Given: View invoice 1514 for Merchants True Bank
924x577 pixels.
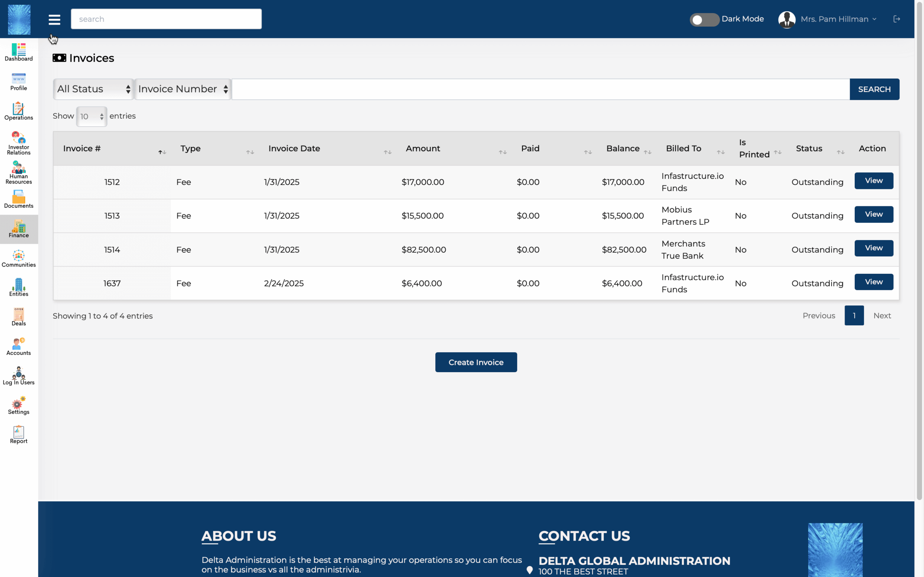Looking at the screenshot, I should (873, 248).
